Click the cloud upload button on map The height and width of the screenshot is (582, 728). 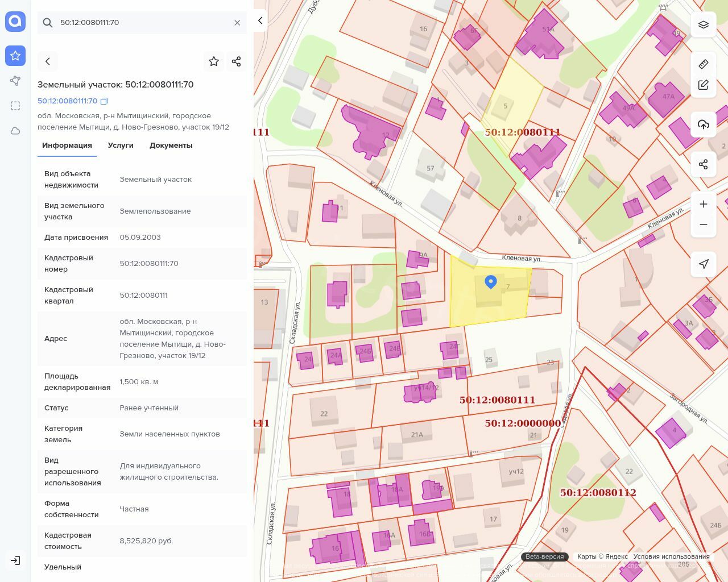pos(704,124)
